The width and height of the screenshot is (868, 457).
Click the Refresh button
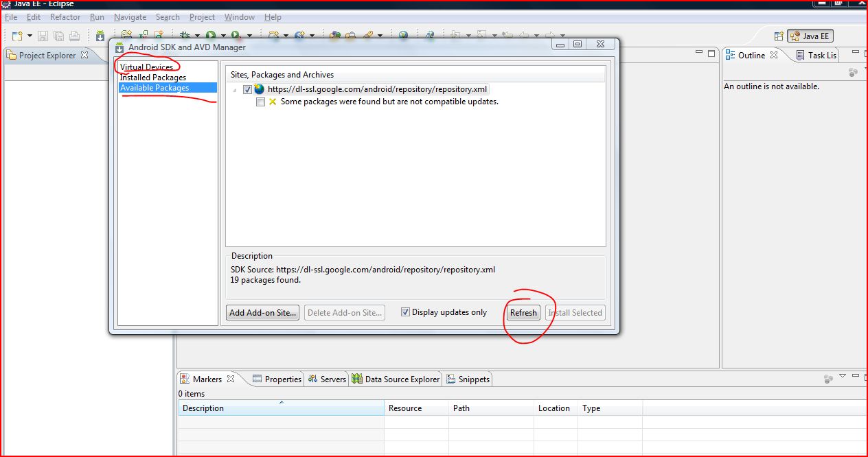(x=523, y=313)
